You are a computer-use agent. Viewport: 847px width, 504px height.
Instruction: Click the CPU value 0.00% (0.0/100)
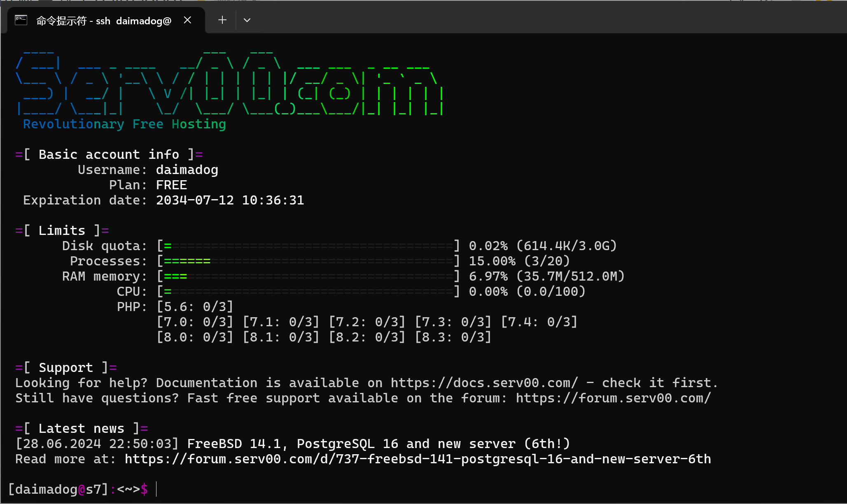527,291
